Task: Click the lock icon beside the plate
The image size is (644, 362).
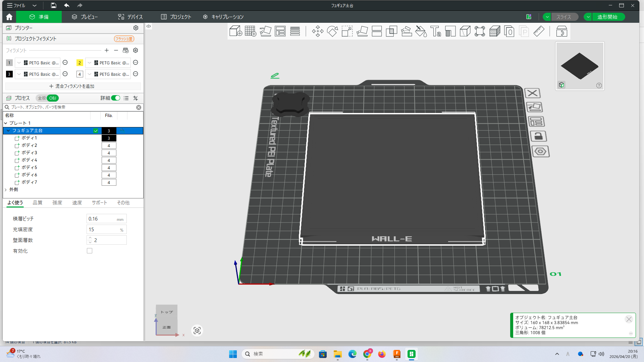Action: tap(538, 136)
